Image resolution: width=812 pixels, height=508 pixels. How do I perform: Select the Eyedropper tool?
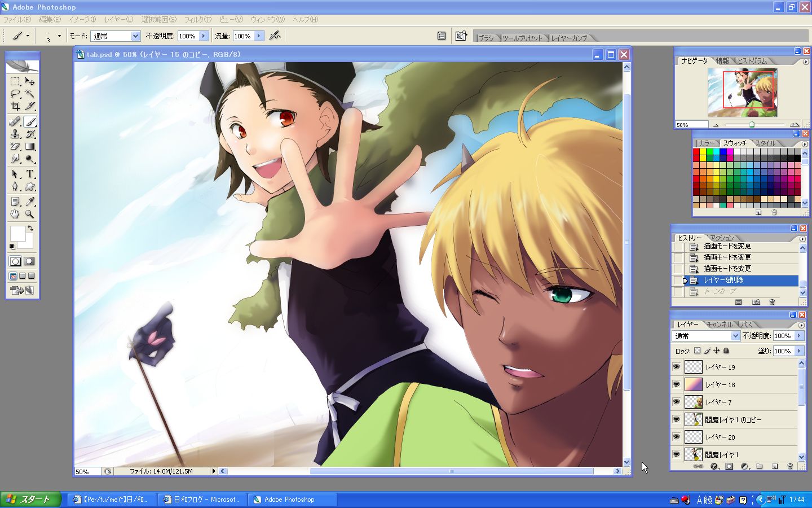30,202
